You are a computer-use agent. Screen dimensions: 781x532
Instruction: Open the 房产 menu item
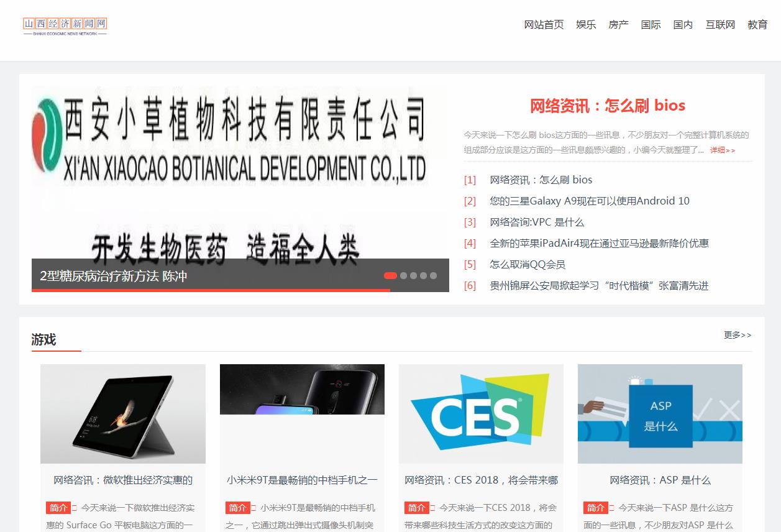[x=618, y=25]
